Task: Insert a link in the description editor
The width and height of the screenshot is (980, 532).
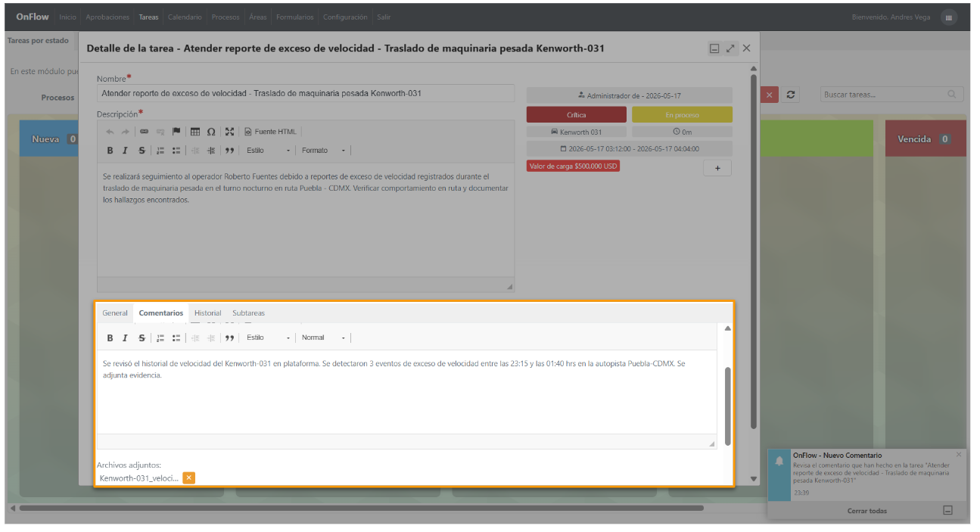Action: pos(145,132)
